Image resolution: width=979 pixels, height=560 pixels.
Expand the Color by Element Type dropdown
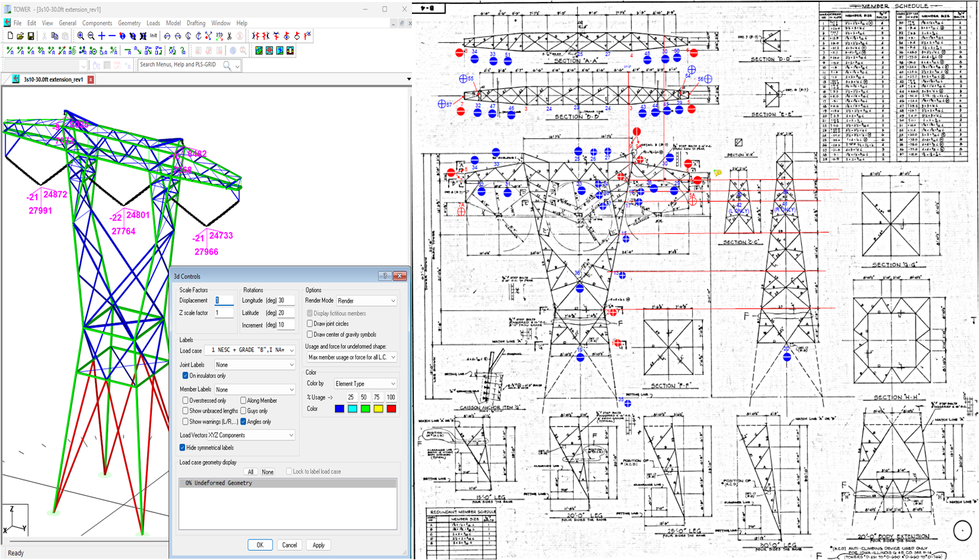click(365, 384)
